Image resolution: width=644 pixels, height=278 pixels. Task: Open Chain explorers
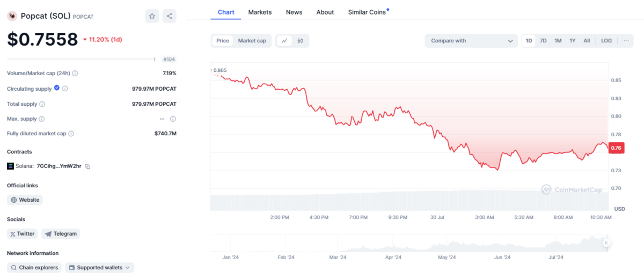34,267
